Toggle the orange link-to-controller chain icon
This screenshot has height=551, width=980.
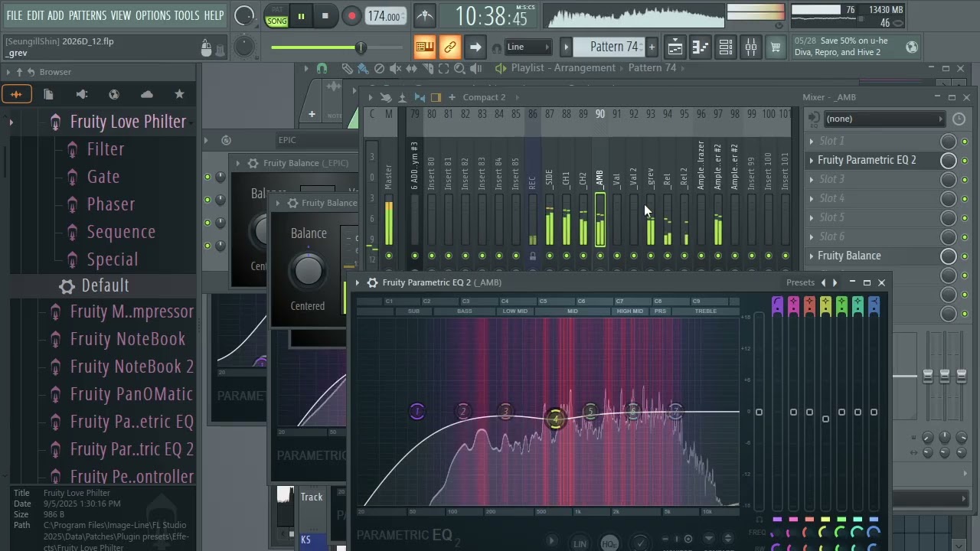click(450, 47)
